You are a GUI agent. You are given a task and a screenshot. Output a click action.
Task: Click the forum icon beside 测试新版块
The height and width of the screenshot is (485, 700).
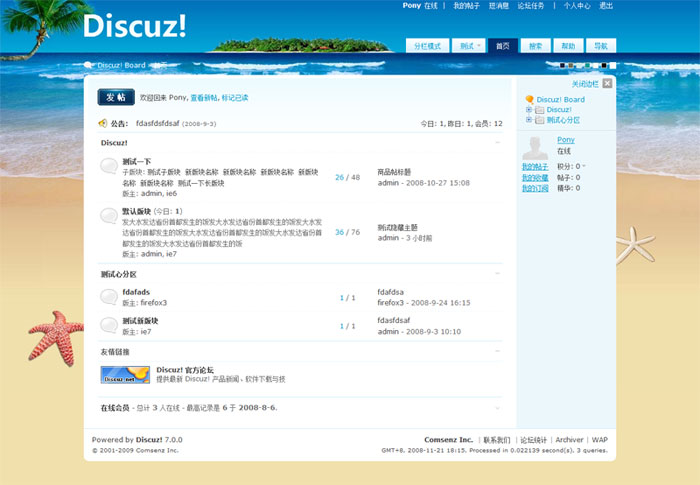[x=108, y=326]
